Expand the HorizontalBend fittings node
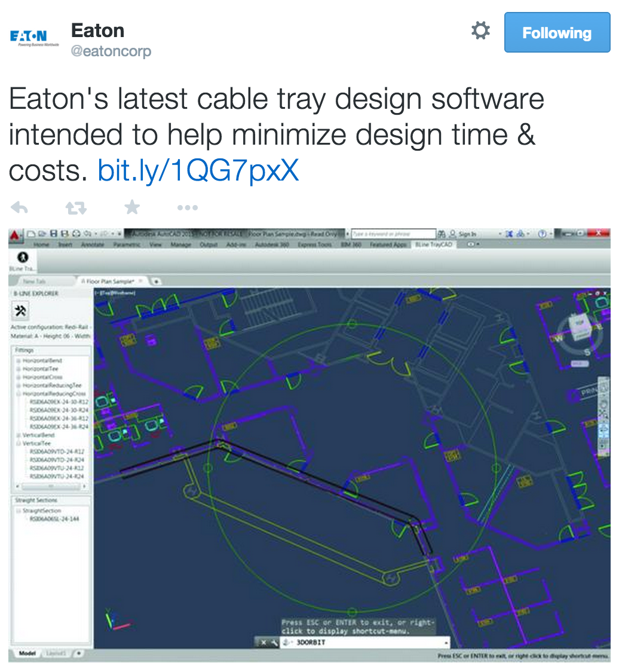 (x=19, y=361)
